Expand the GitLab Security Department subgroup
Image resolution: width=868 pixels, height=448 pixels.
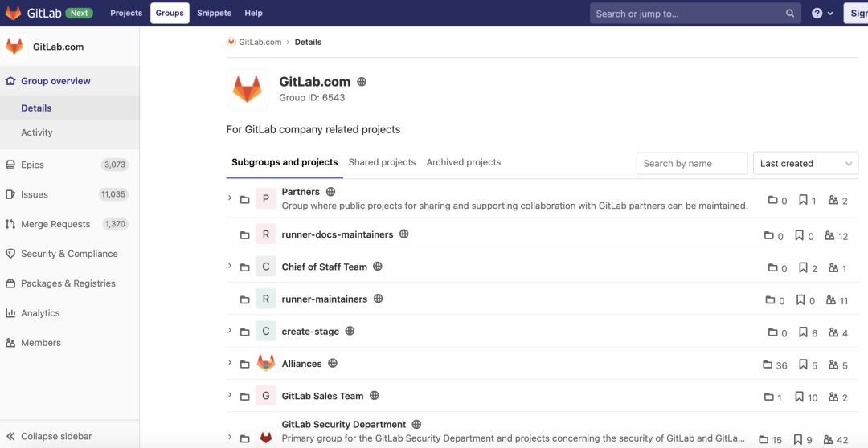(x=230, y=437)
